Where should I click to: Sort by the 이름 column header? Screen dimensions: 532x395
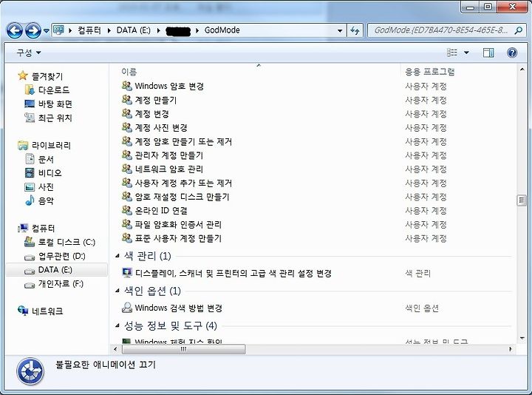pos(129,72)
